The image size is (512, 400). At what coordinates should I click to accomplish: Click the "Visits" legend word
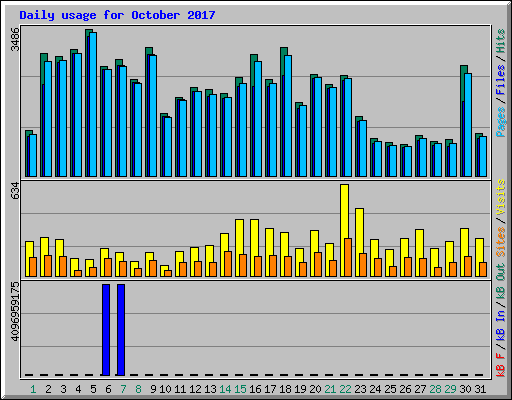tap(501, 197)
